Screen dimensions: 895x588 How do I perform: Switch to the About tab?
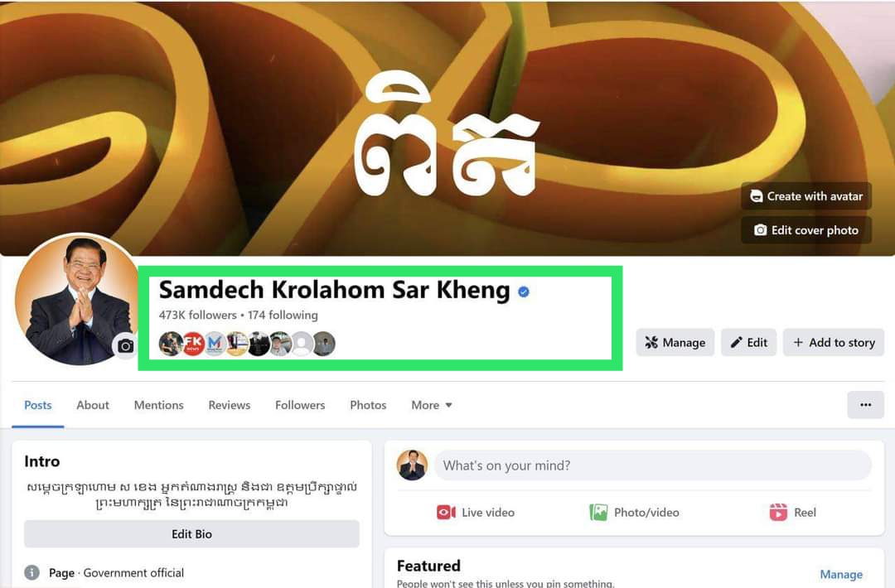(93, 405)
